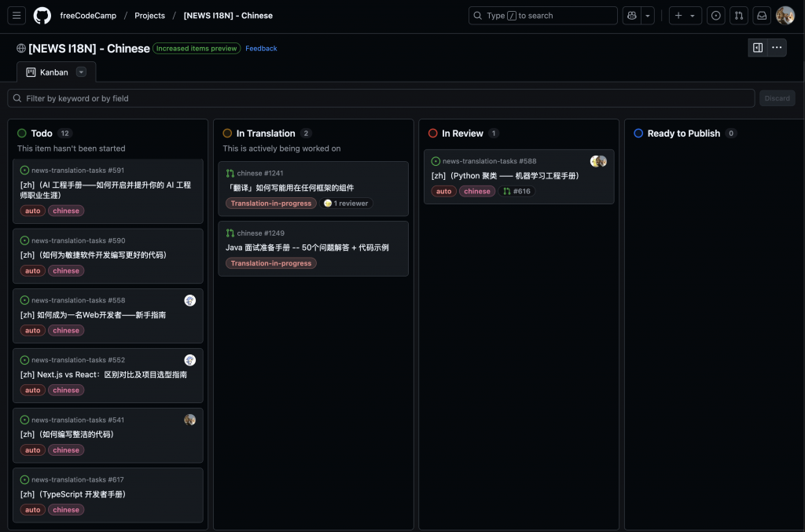Open issue #588 Python 聚类 card title

coord(505,175)
